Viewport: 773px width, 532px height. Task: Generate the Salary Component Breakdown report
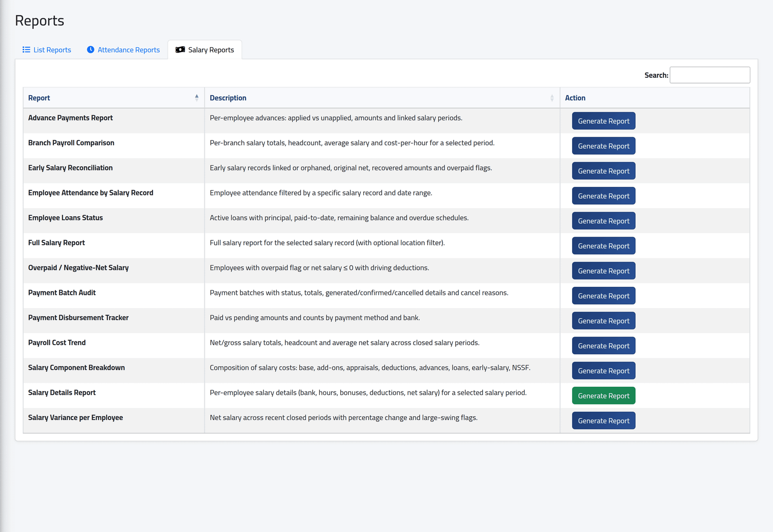603,371
